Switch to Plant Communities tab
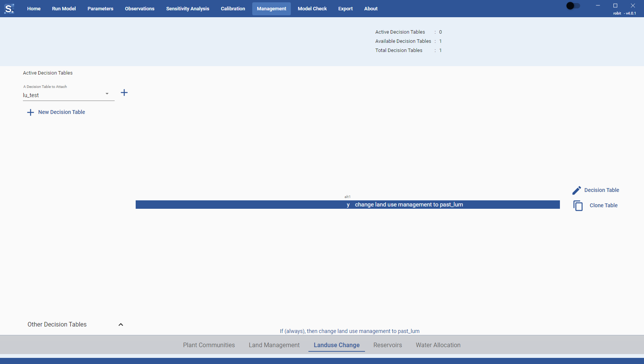Screen dimensions: 644x364 pos(209,345)
